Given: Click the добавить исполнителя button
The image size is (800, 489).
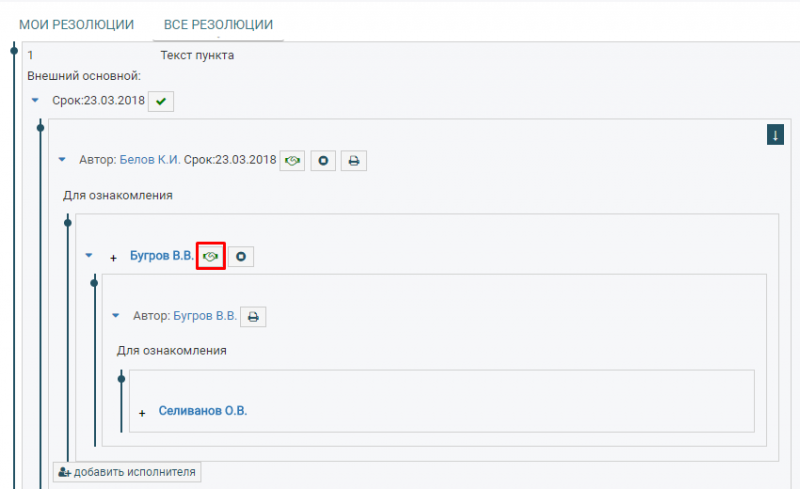Looking at the screenshot, I should click(127, 471).
